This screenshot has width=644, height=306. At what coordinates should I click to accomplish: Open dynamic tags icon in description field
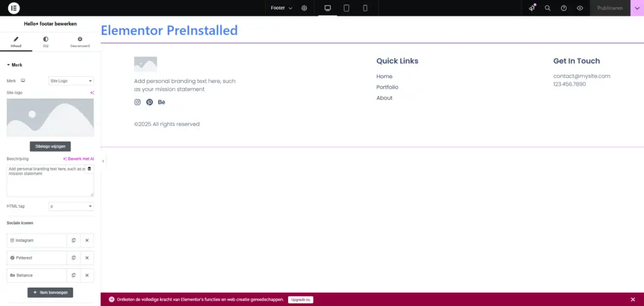click(x=89, y=169)
